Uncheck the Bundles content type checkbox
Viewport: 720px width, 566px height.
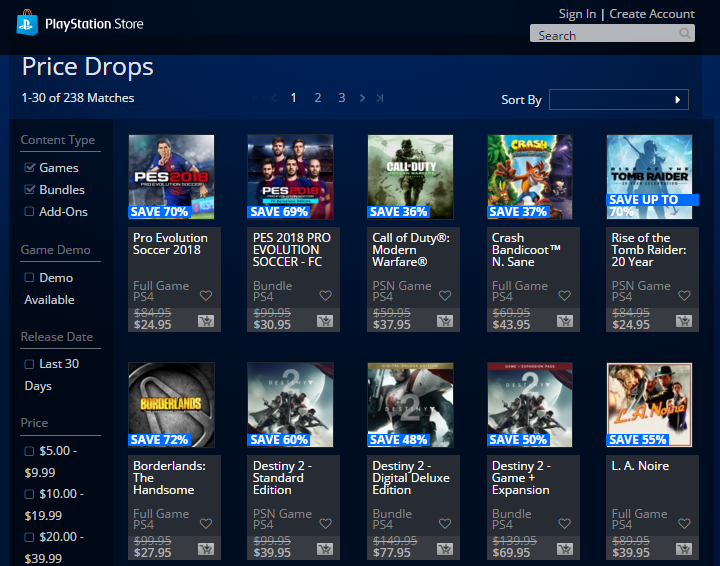pos(29,190)
